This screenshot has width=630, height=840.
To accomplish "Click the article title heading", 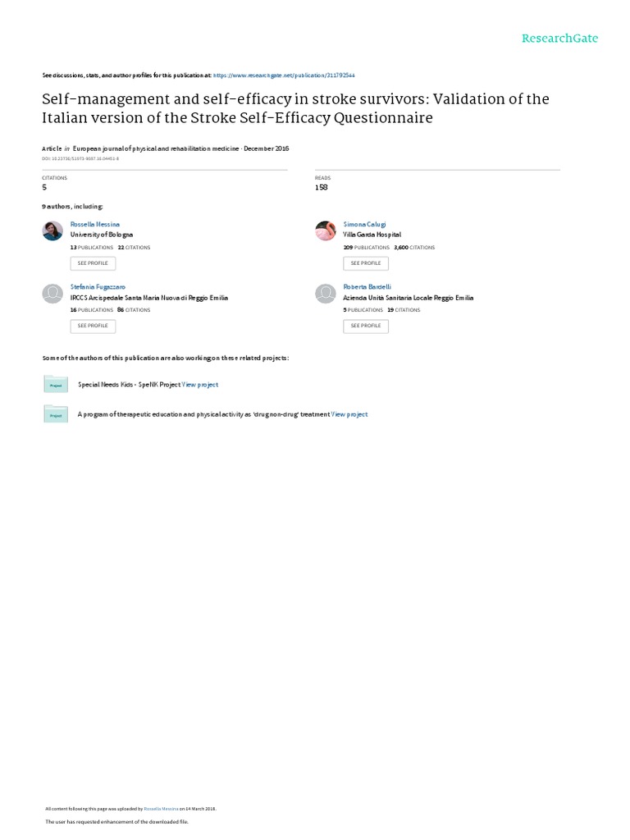I will [x=295, y=108].
